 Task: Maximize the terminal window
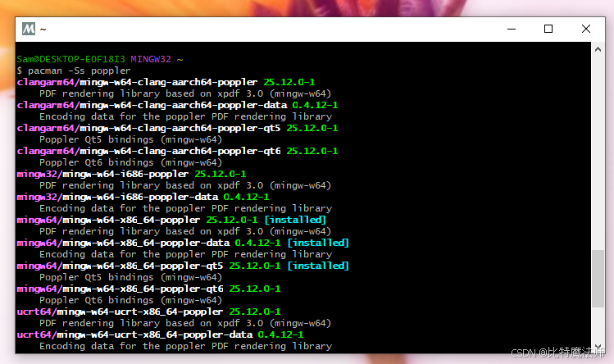pos(548,29)
